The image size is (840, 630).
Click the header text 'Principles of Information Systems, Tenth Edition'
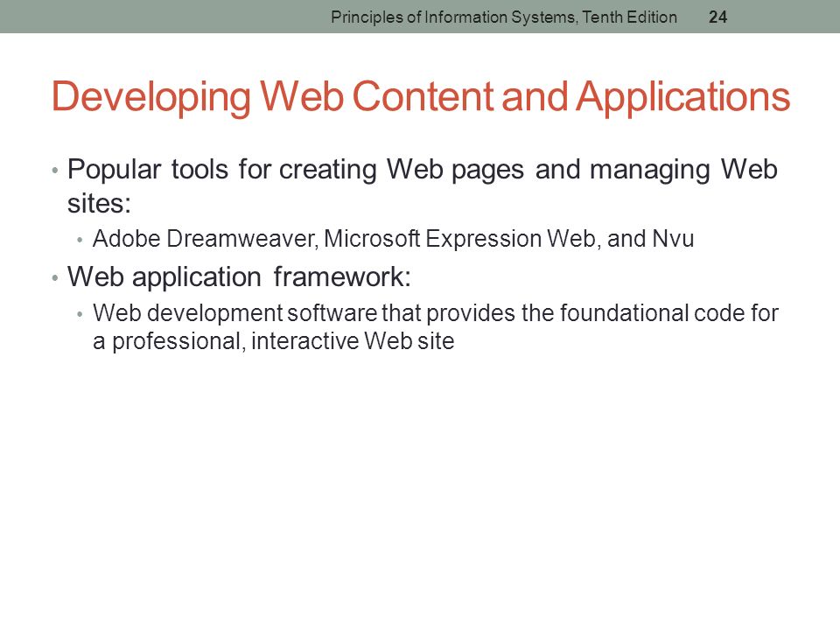(504, 17)
